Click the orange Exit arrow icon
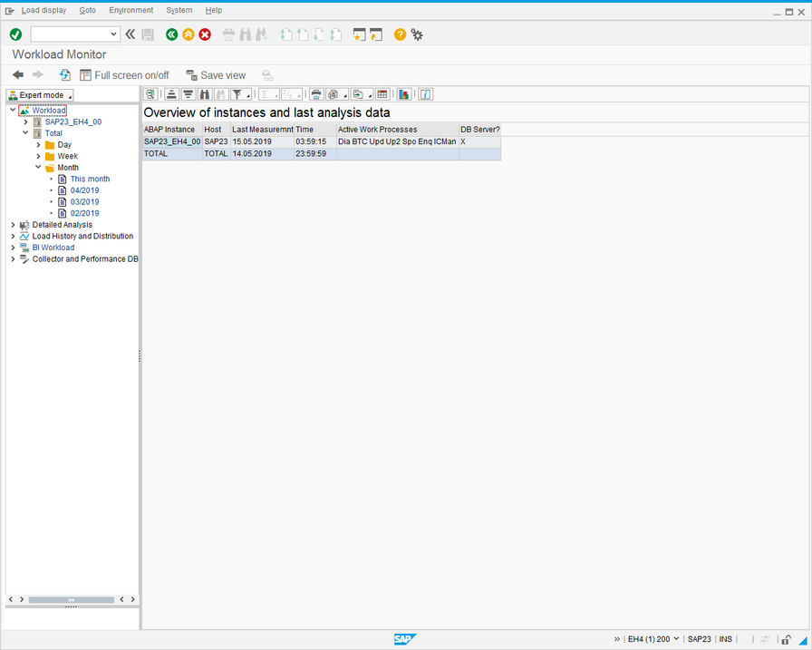Screen dimensions: 812x650 point(188,34)
